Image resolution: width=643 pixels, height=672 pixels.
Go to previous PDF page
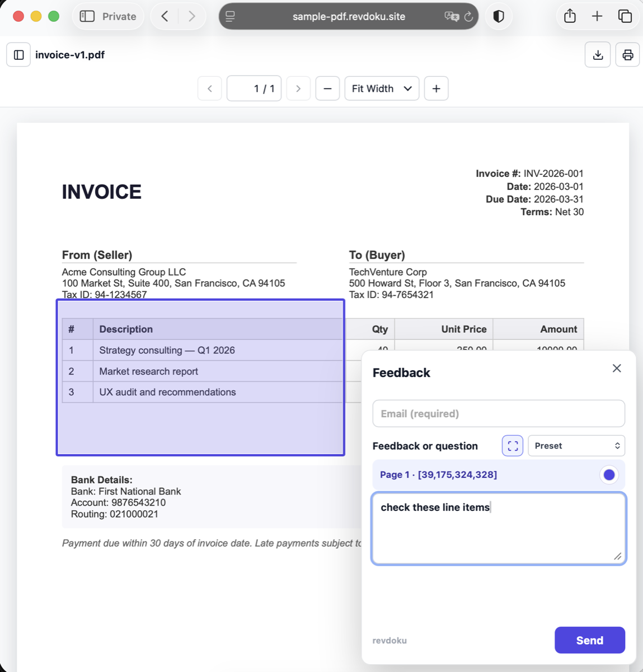[x=210, y=88]
